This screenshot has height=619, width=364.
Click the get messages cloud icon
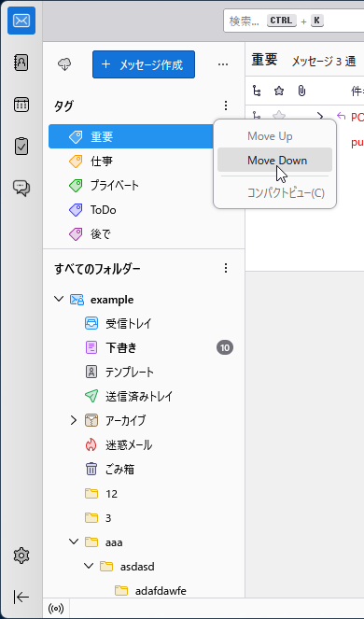[x=64, y=63]
